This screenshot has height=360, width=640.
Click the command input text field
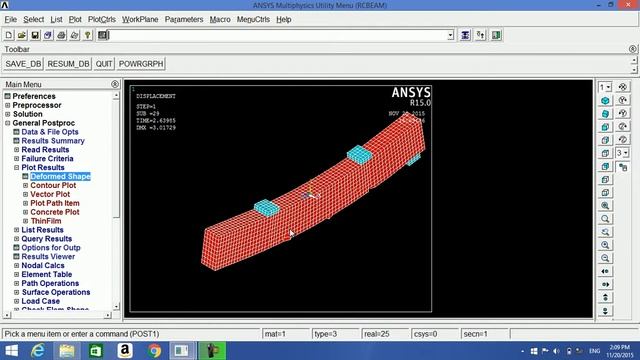[x=278, y=35]
